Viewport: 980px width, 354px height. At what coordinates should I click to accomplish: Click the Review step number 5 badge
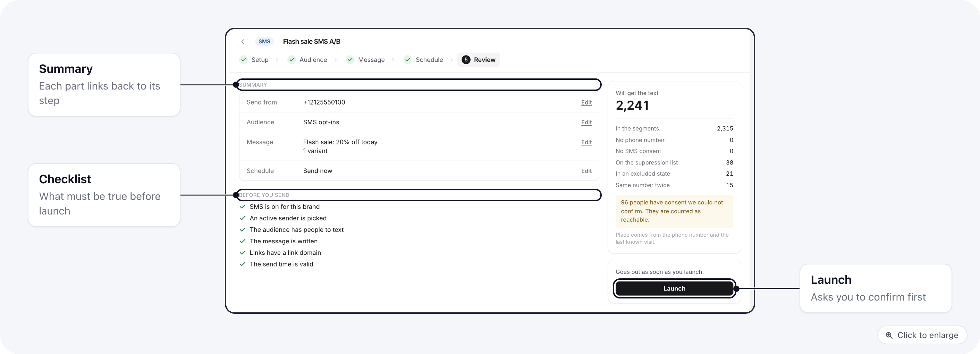pos(466,60)
